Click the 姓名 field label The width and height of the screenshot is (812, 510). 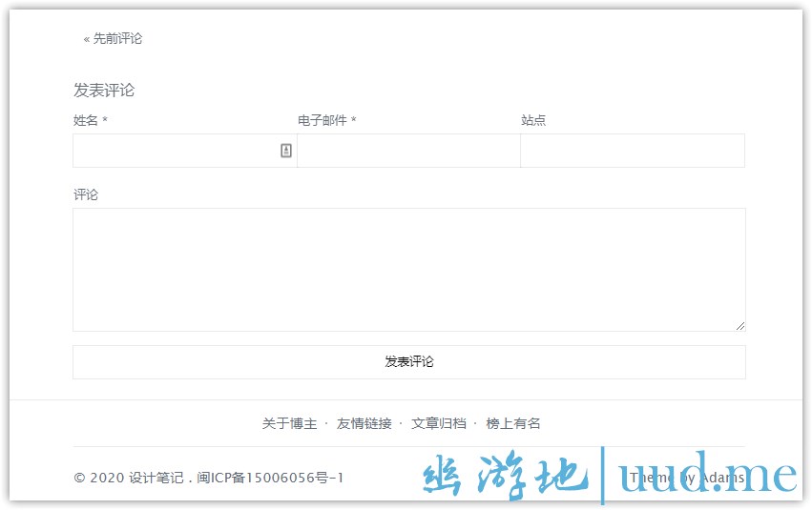click(x=86, y=121)
